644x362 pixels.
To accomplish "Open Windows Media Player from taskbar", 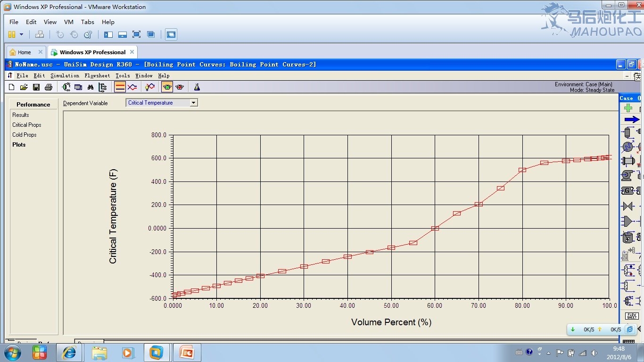I will [127, 353].
